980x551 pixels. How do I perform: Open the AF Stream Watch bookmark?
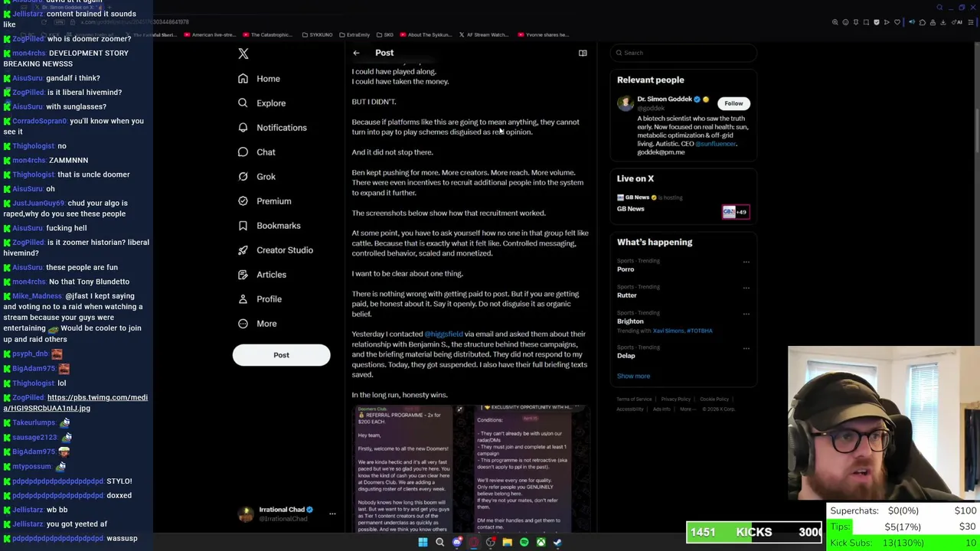click(484, 34)
